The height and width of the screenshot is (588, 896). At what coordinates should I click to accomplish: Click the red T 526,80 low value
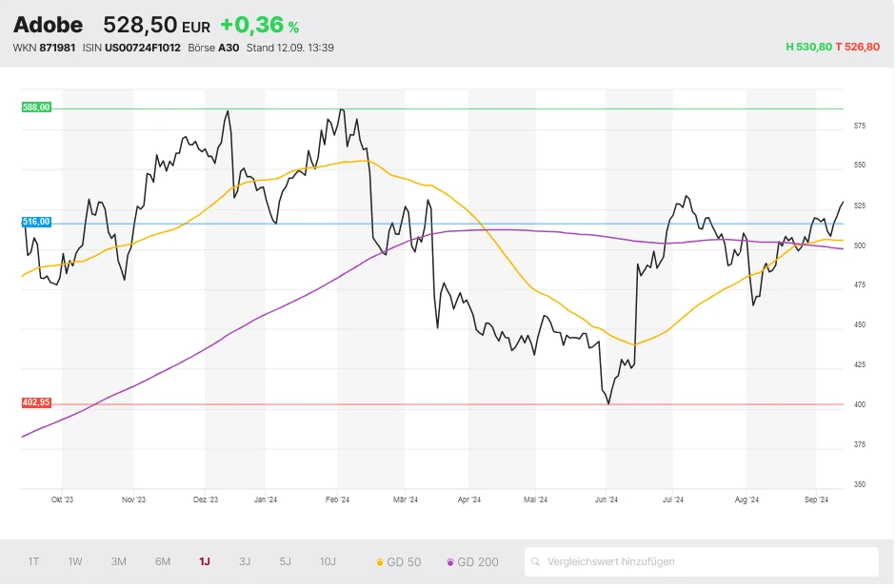(857, 47)
